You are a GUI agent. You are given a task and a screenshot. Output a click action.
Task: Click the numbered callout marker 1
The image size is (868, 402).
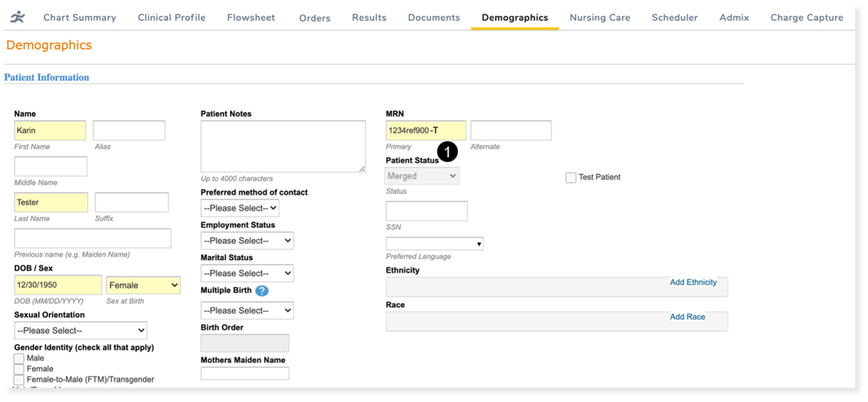(447, 151)
